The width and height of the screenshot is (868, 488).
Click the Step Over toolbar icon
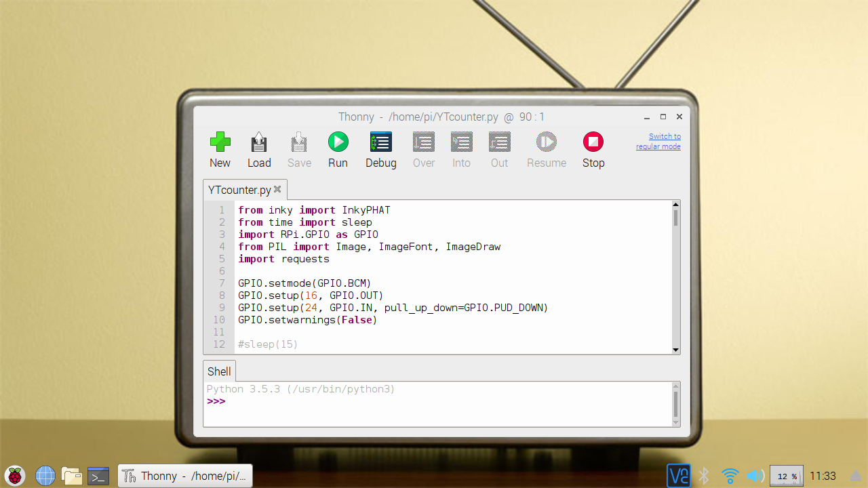point(424,142)
